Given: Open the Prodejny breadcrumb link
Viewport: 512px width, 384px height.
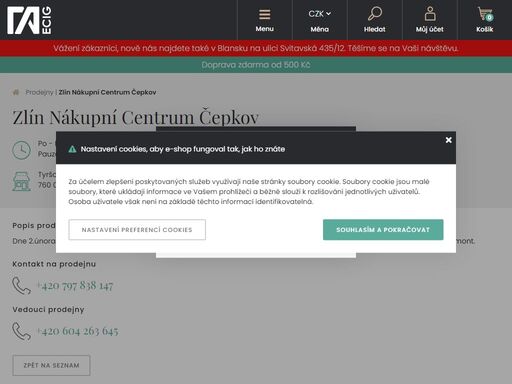Looking at the screenshot, I should pos(39,92).
